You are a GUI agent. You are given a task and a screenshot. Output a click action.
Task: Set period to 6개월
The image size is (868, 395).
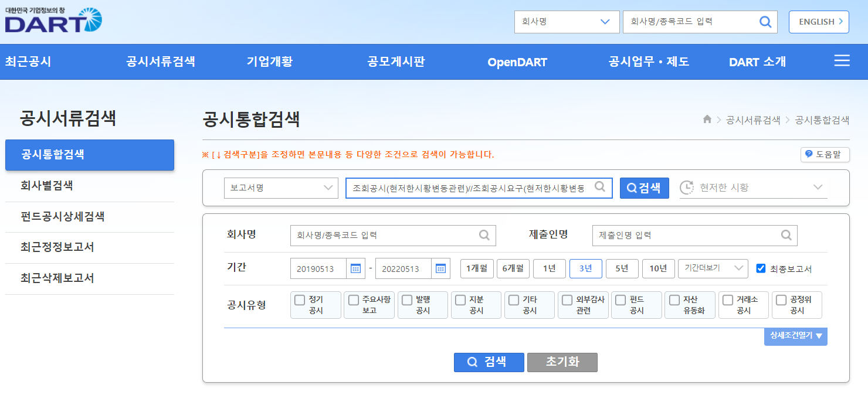(513, 268)
